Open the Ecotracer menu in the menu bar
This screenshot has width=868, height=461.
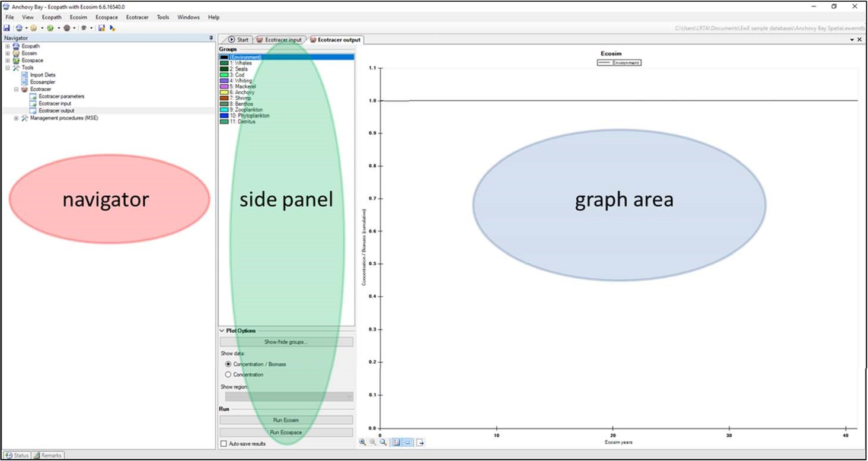137,17
